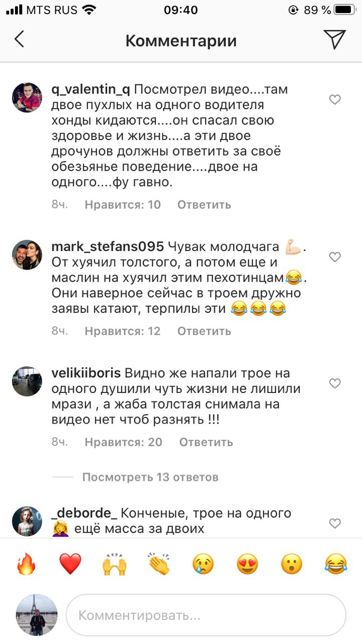Go back with the left chevron arrow

[x=19, y=39]
